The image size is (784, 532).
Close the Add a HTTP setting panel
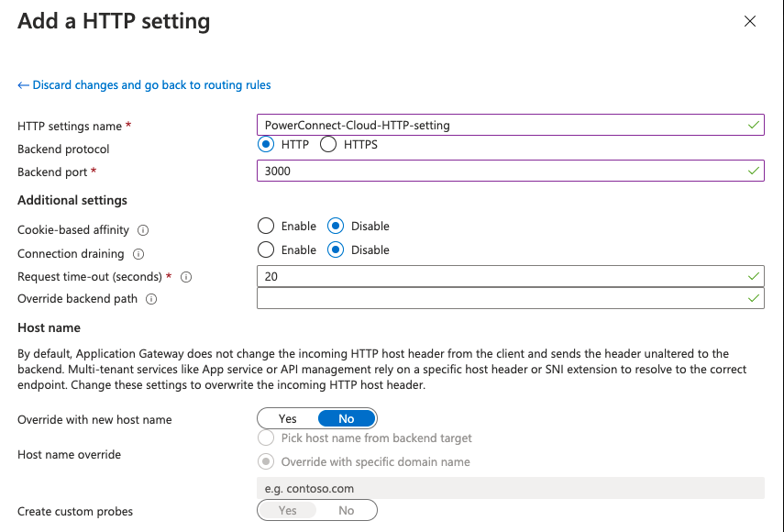[750, 21]
